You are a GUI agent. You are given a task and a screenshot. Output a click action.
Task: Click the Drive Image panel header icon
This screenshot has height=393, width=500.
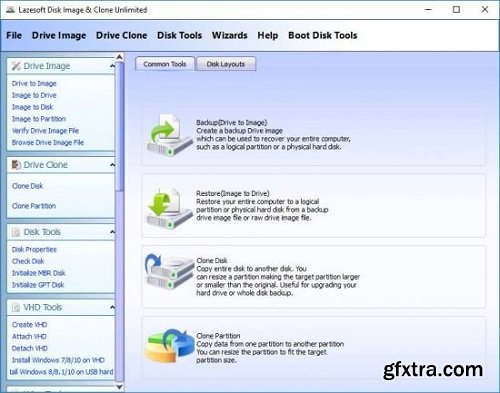point(16,66)
